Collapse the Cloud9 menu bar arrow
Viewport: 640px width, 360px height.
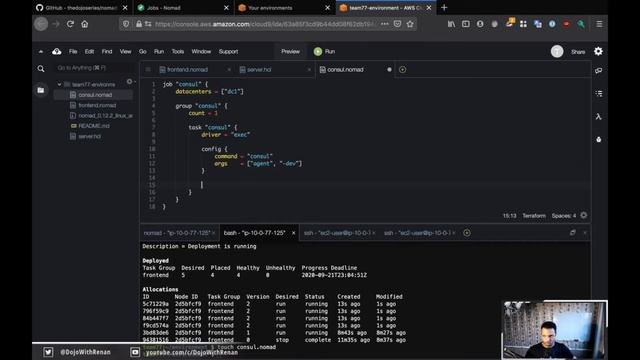click(41, 51)
